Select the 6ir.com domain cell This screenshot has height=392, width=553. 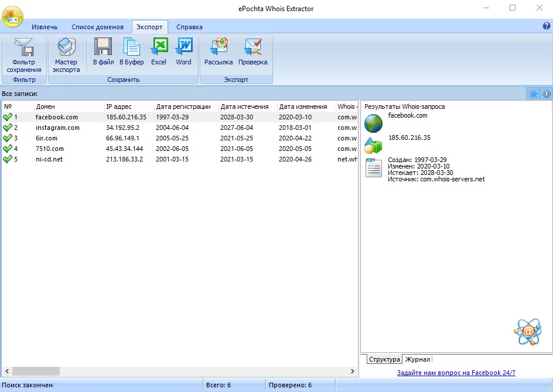pyautogui.click(x=46, y=138)
